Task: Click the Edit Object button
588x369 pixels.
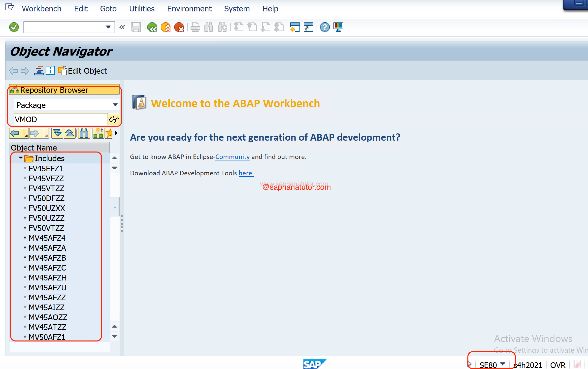Action: click(x=83, y=71)
